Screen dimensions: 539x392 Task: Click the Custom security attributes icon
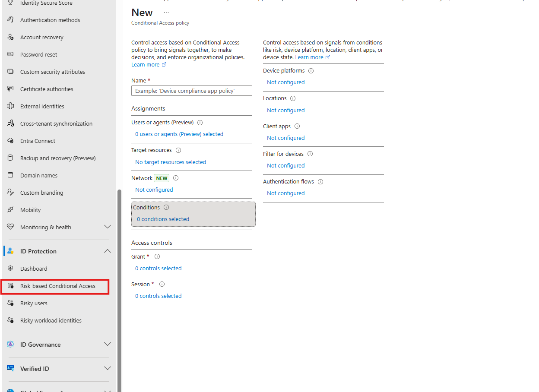pos(11,72)
